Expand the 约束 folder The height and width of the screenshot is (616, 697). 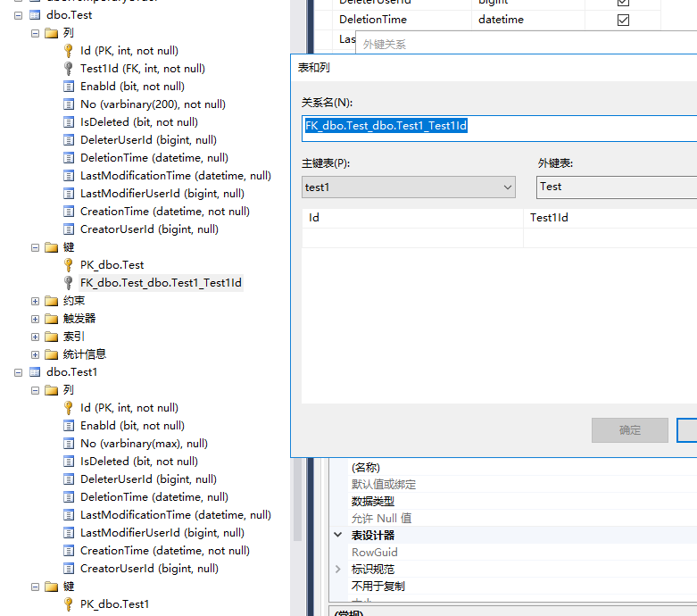pyautogui.click(x=35, y=301)
